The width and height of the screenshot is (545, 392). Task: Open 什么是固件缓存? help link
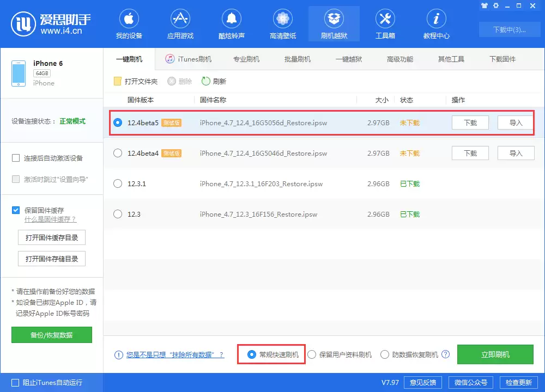(x=50, y=219)
